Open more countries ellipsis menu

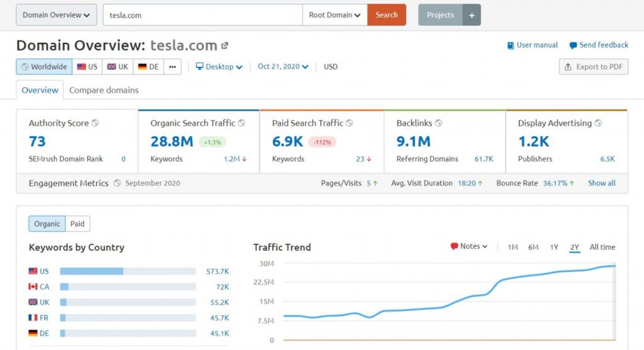172,67
